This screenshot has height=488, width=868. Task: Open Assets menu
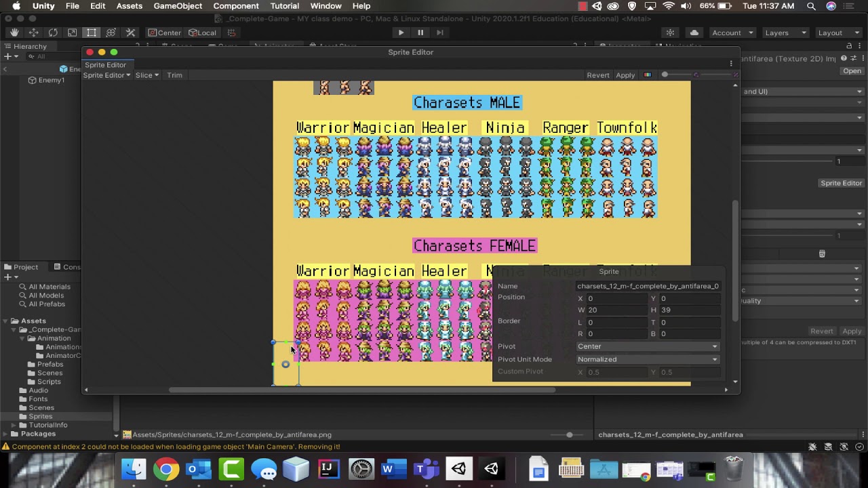129,6
